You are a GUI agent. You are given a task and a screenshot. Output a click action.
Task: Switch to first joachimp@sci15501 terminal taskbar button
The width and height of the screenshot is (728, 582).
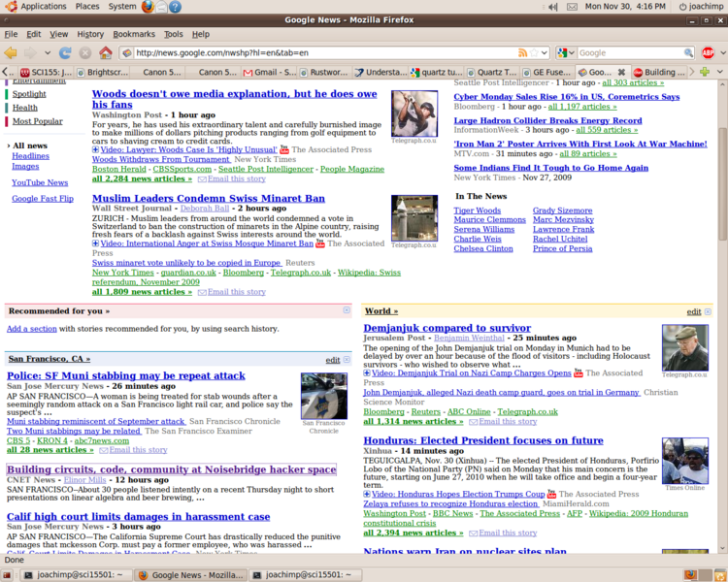click(x=77, y=575)
